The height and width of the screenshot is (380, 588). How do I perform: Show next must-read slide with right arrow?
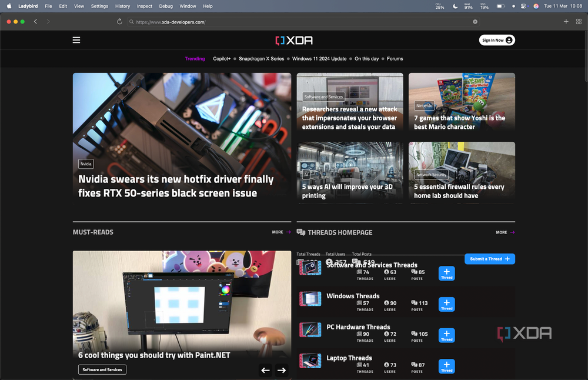coord(282,370)
